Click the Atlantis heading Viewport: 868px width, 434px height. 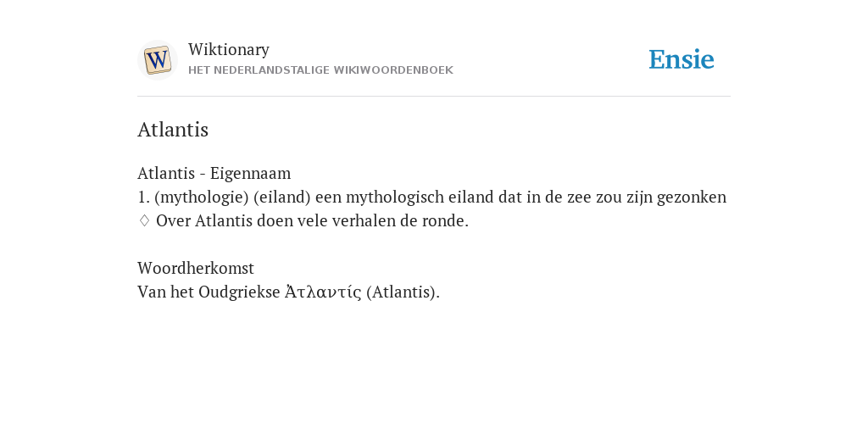[x=173, y=130]
